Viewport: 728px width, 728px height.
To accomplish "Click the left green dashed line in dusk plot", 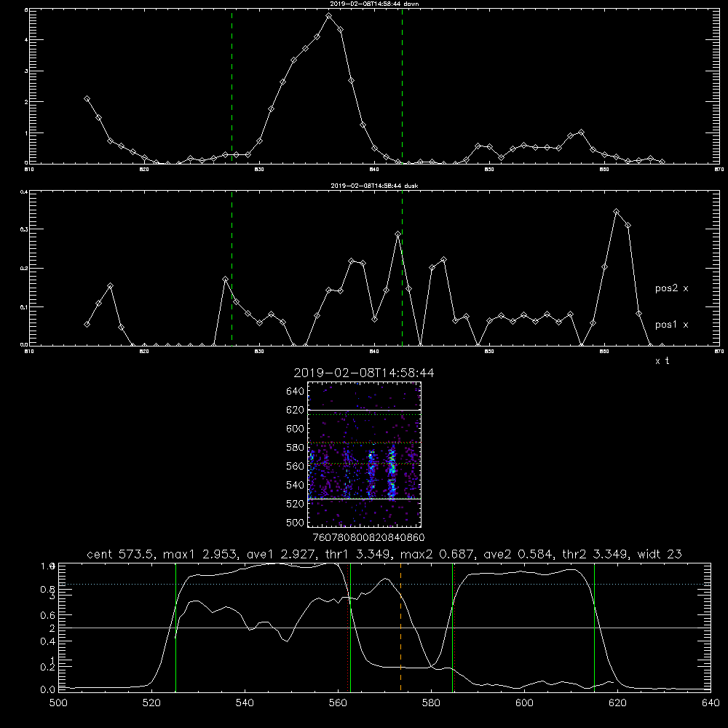I will tap(232, 269).
